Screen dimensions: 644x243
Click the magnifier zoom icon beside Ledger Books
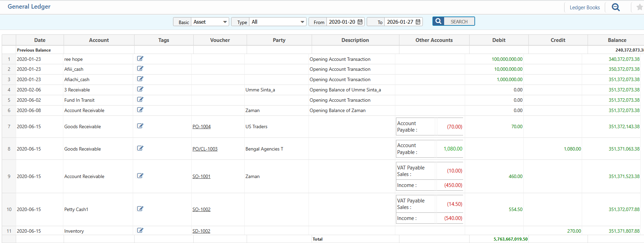tap(615, 7)
